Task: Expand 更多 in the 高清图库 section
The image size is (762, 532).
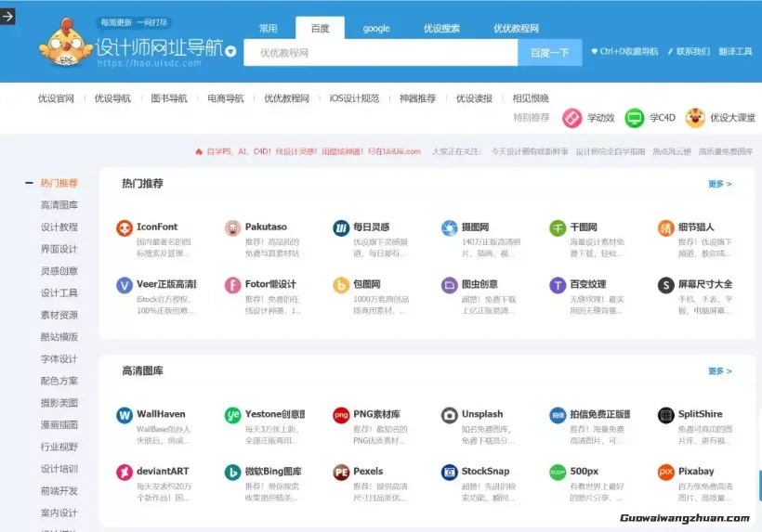Action: (720, 371)
